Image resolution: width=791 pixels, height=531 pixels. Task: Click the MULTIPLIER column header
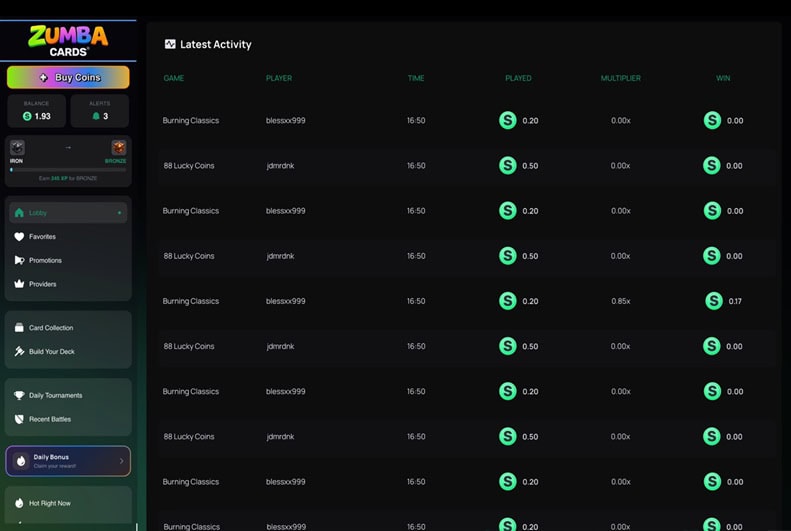point(621,78)
